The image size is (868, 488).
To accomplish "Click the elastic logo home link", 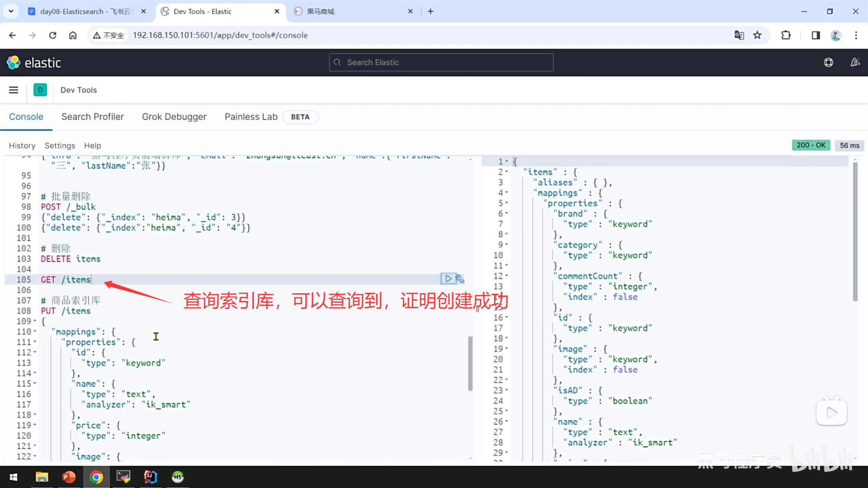I will click(x=34, y=62).
